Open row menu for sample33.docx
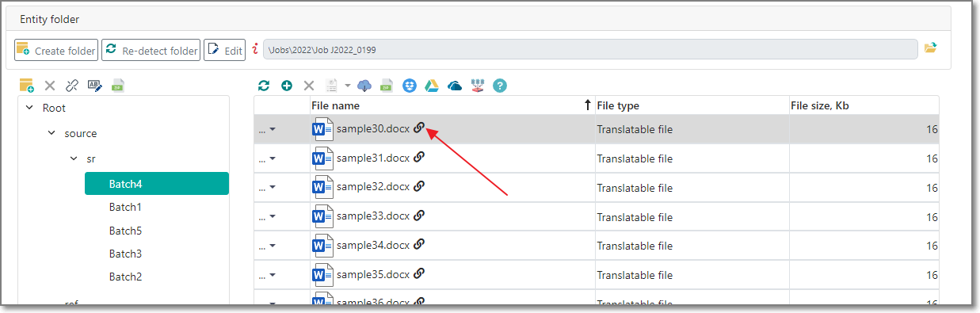The width and height of the screenshot is (980, 313). pos(267,217)
